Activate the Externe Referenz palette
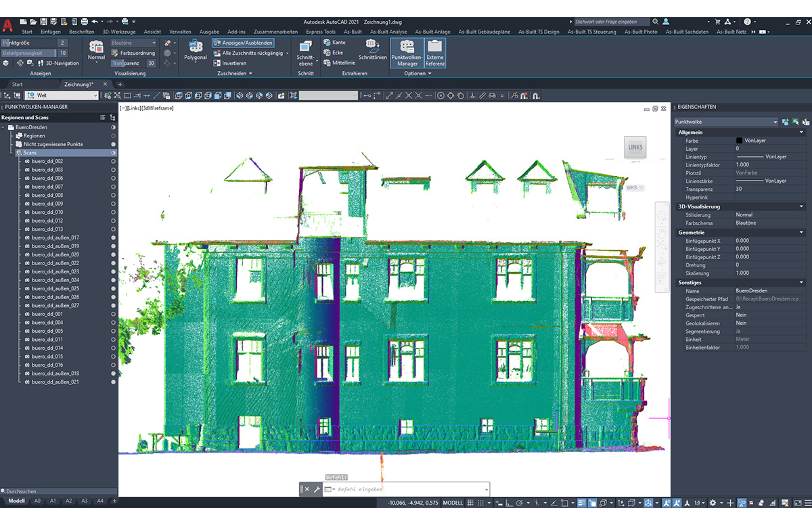The height and width of the screenshot is (525, 812). (x=435, y=53)
